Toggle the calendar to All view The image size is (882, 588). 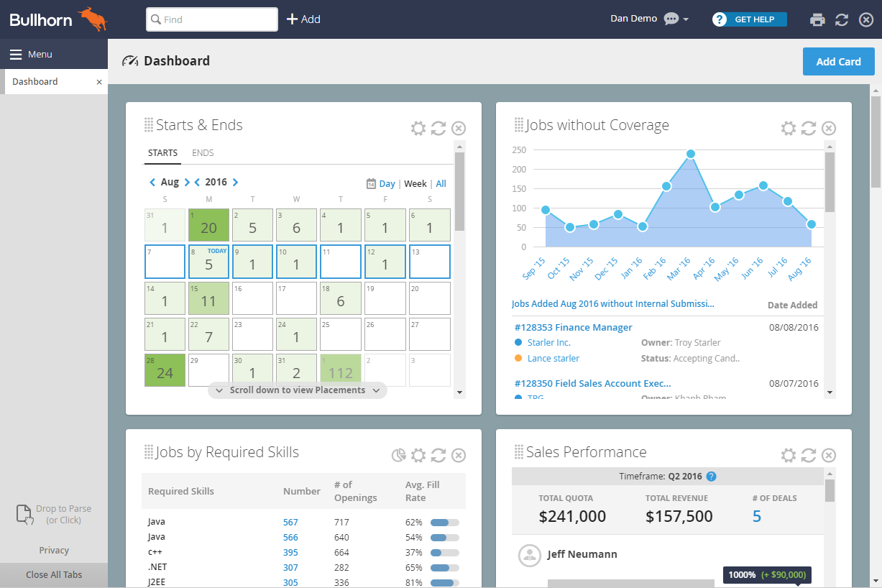pyautogui.click(x=441, y=183)
